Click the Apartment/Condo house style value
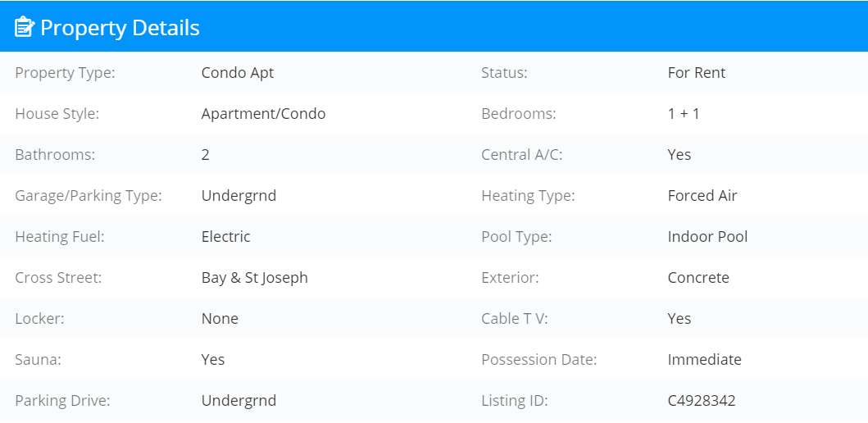 point(263,113)
